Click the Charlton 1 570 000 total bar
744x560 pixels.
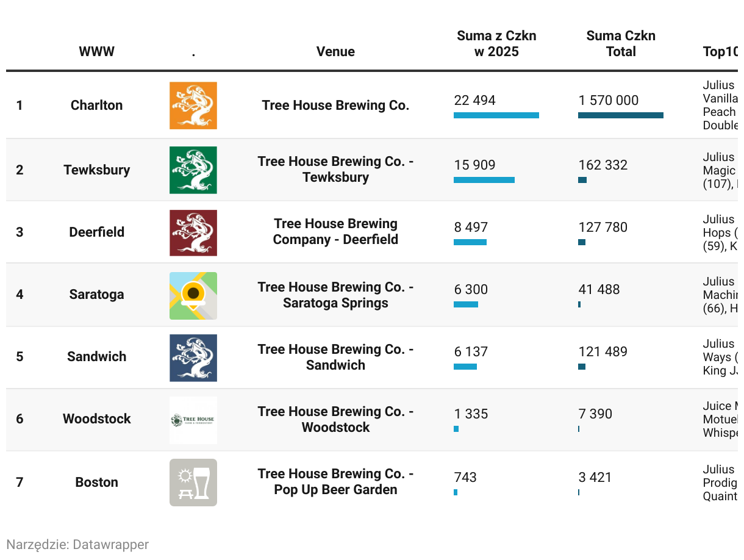(x=620, y=115)
